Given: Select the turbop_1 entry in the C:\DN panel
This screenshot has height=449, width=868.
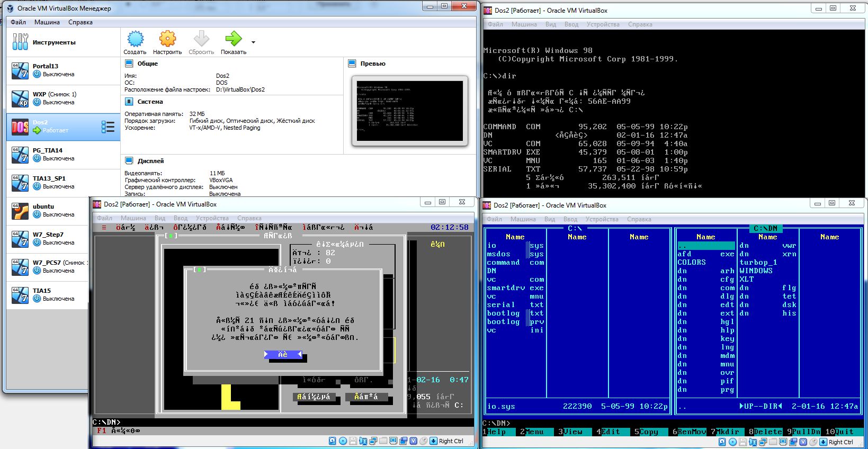Looking at the screenshot, I should click(x=758, y=263).
